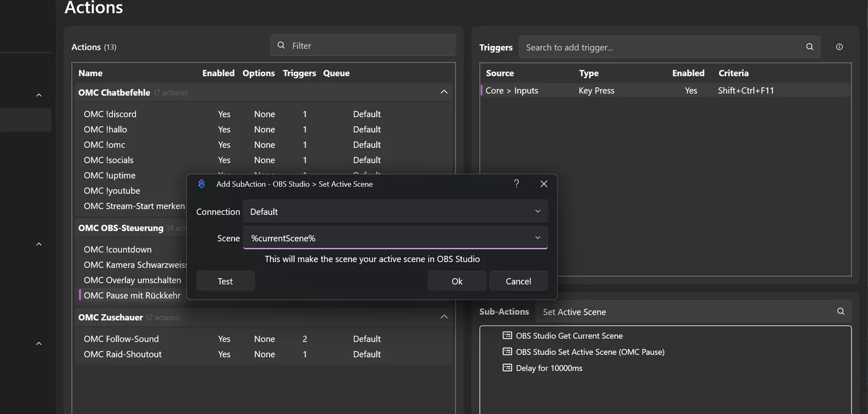Click the Actions Filter field
The image size is (868, 414).
click(363, 45)
